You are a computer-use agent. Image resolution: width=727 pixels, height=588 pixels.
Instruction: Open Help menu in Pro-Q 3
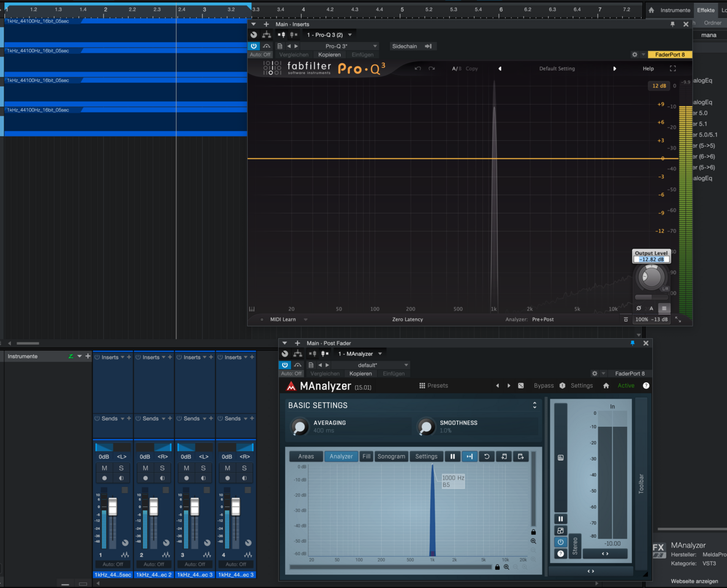pos(648,69)
